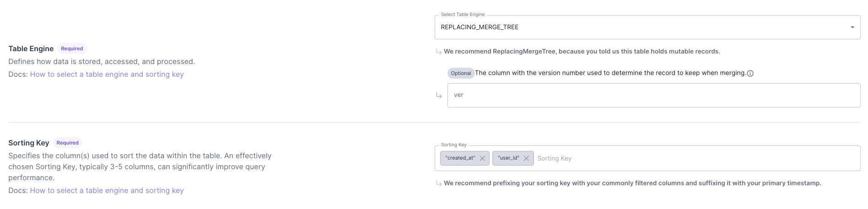Click the Table Engine section heading
This screenshot has width=868, height=209.
coord(31,49)
